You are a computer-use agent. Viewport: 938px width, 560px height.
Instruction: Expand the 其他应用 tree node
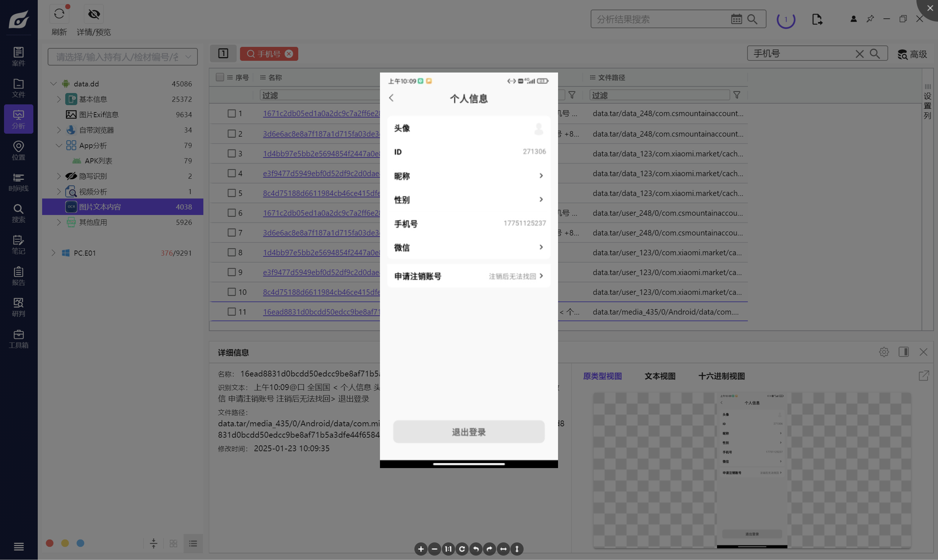pyautogui.click(x=59, y=222)
